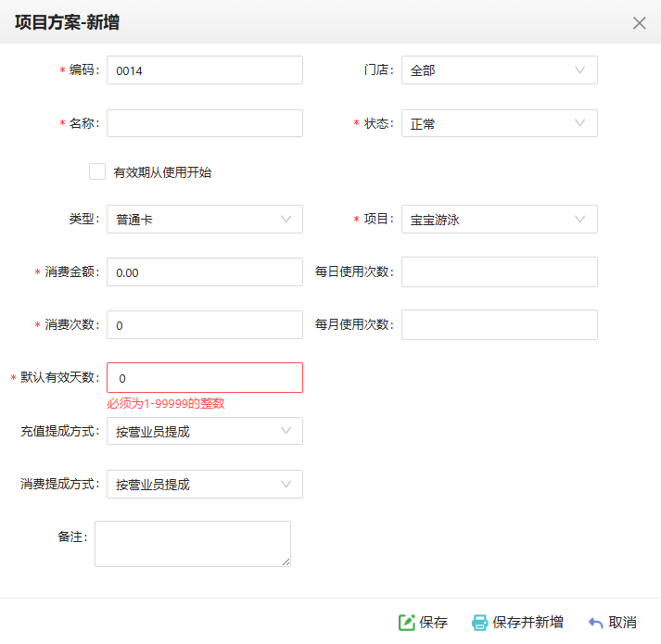This screenshot has height=644, width=661.
Task: Select the 默认有效天数 field with error
Action: click(x=204, y=378)
